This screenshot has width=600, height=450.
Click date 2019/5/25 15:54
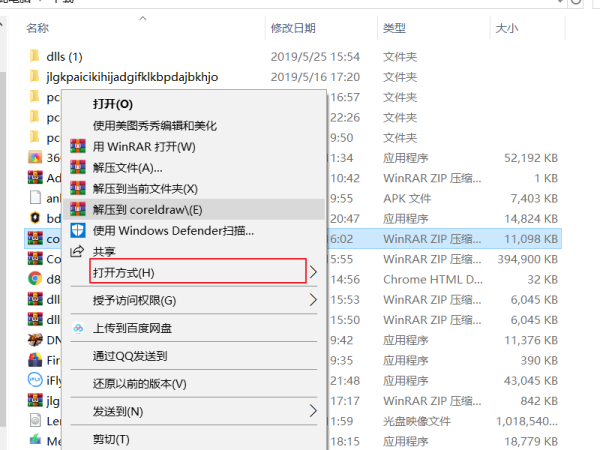pyautogui.click(x=315, y=57)
